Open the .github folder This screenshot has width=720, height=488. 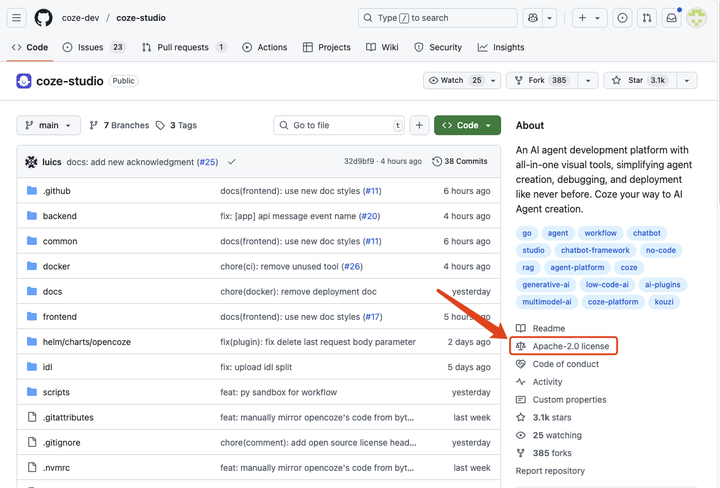tap(56, 191)
